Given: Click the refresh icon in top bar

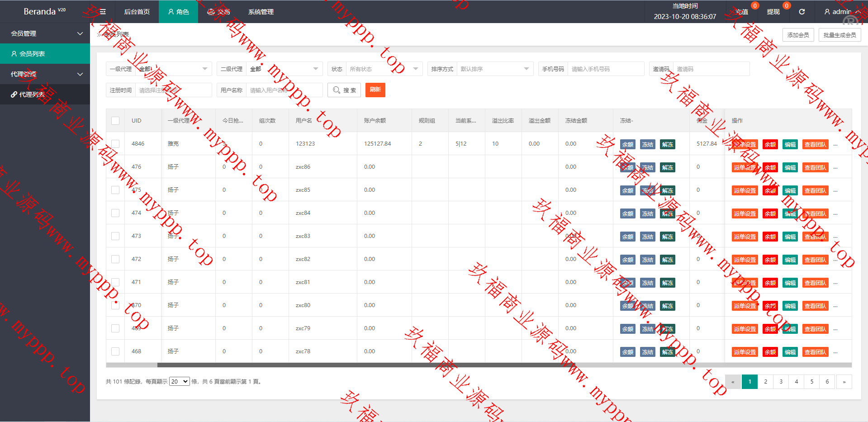Looking at the screenshot, I should [802, 12].
